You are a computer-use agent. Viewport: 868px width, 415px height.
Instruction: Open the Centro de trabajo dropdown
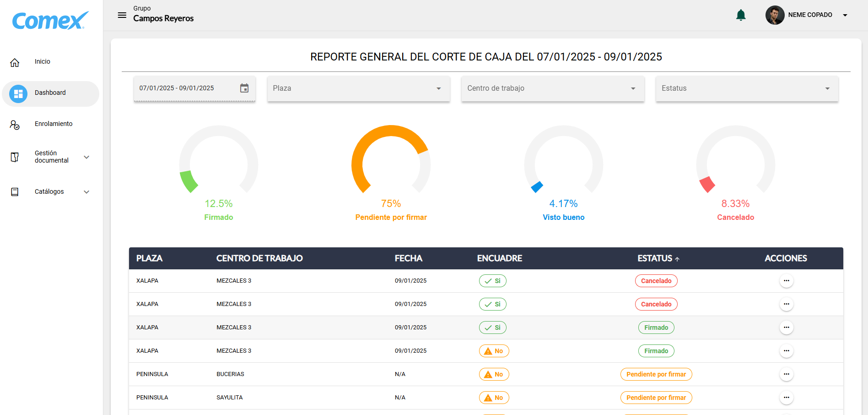point(552,88)
